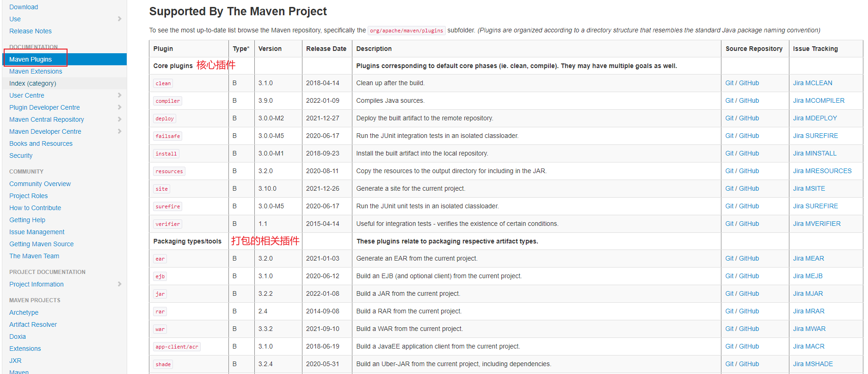Open the failsafe plugin link
Image resolution: width=868 pixels, height=374 pixels.
coord(168,136)
